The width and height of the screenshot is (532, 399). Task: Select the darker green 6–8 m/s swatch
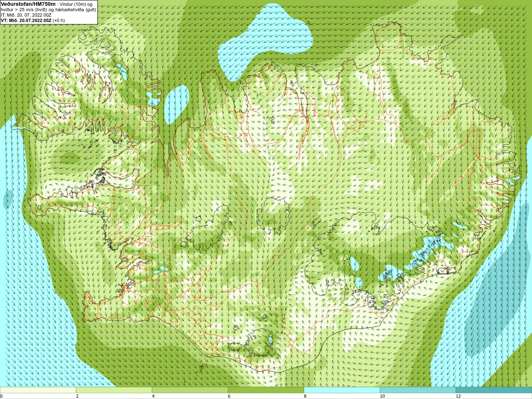(266, 390)
